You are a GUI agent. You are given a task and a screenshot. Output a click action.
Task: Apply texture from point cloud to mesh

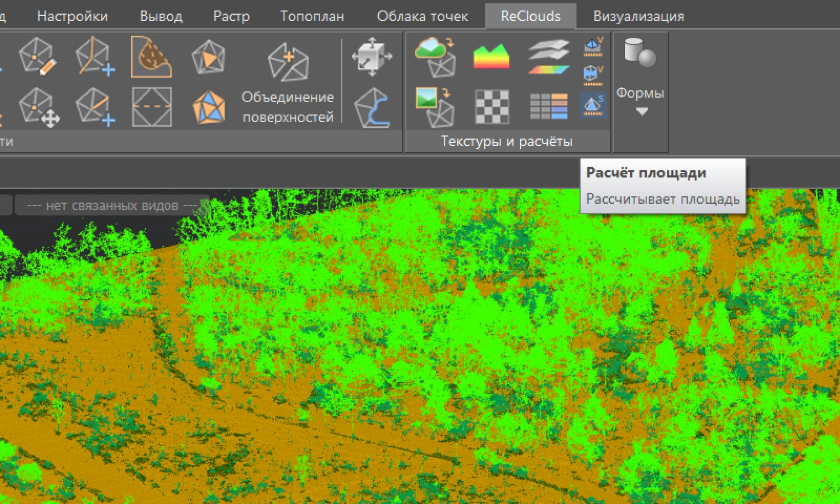point(435,57)
